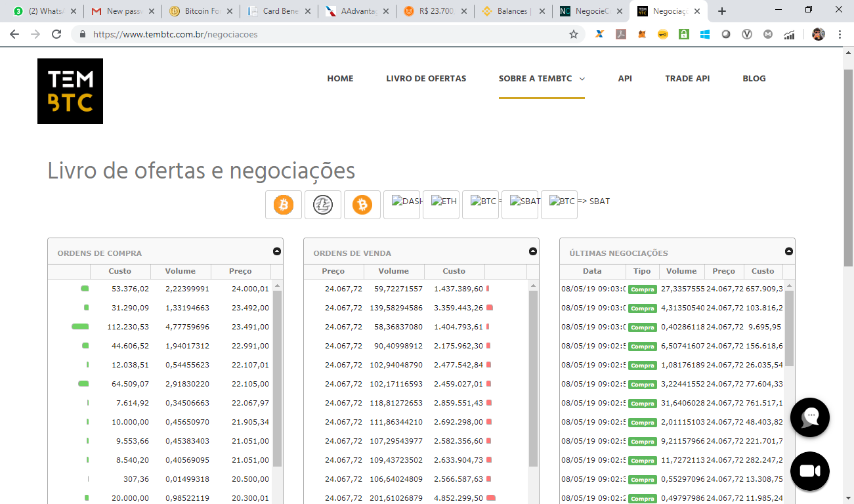Screen dimensions: 854x504
Task: Click buy order volume 0,01499318
Action: [187, 479]
